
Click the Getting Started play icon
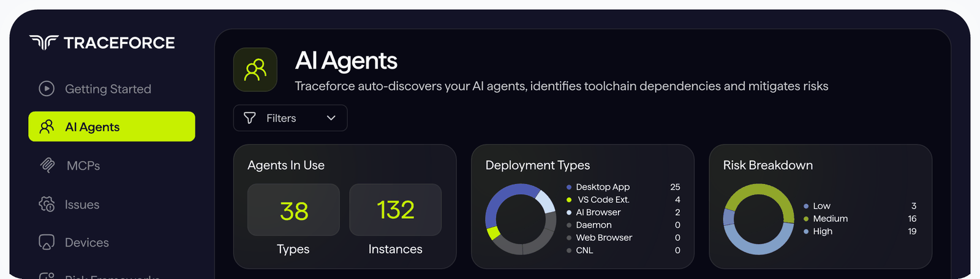(47, 89)
